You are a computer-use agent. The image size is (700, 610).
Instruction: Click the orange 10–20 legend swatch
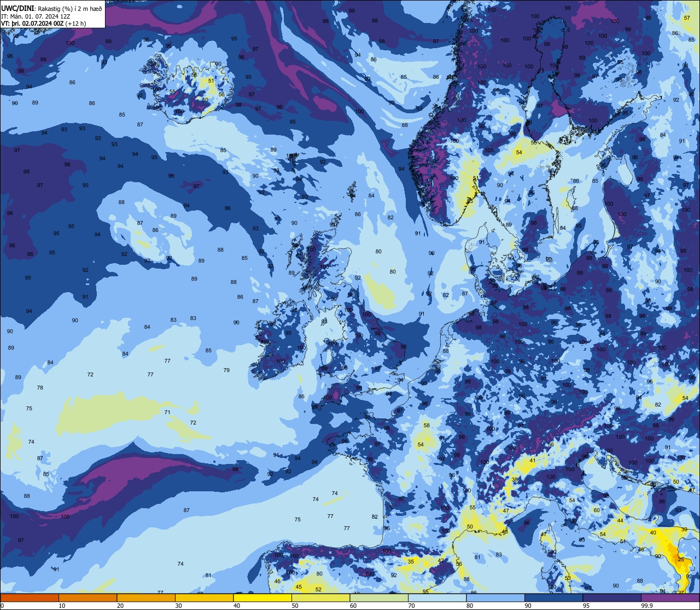[87, 597]
